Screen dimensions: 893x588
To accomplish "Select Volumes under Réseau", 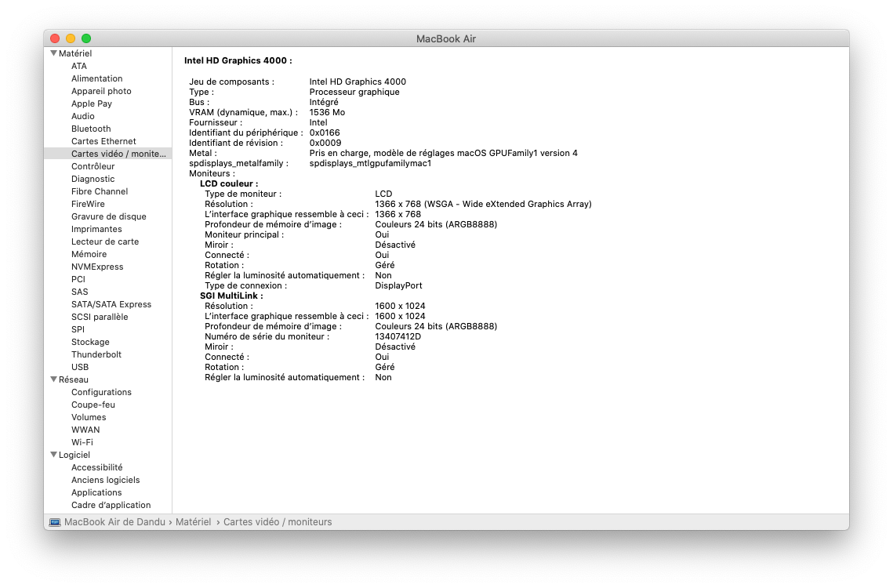I will point(89,417).
